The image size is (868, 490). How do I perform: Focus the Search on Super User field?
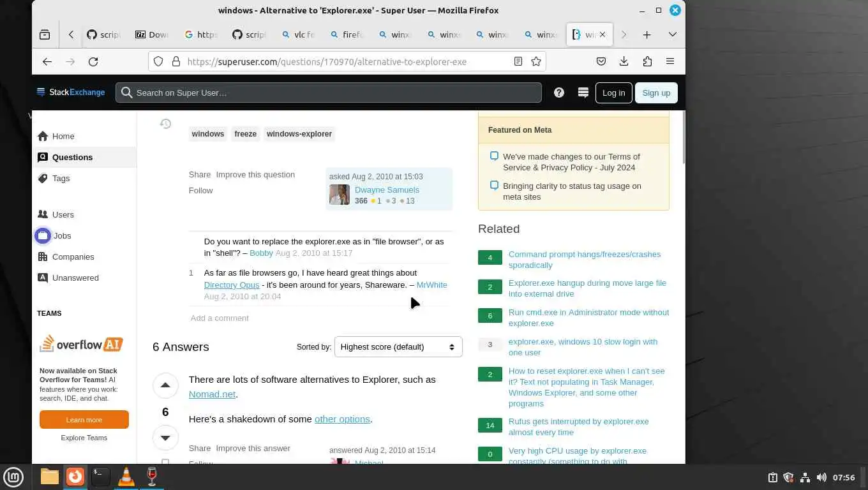click(329, 93)
